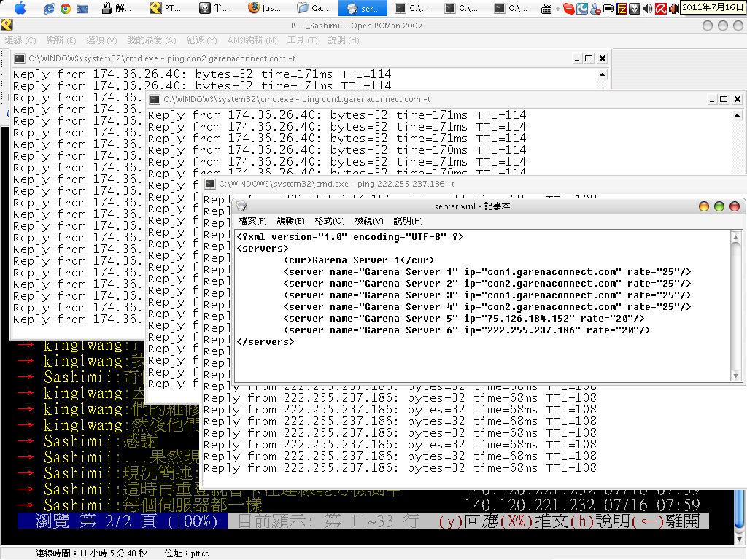The width and height of the screenshot is (747, 560).
Task: Open the 檢視 (View) menu in Notepad
Action: 368,221
